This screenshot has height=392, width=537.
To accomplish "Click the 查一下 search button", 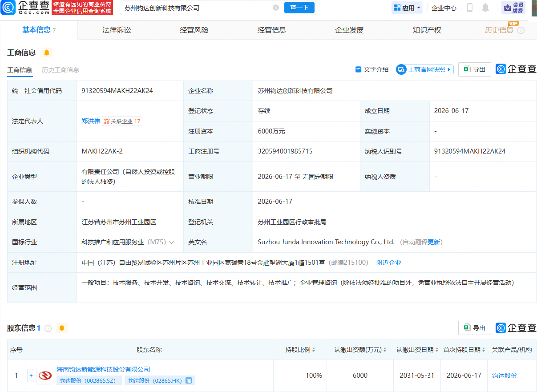I will tap(299, 8).
